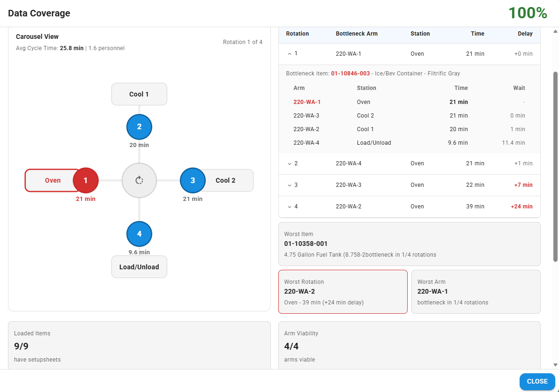Click the Delay column header
This screenshot has width=559, height=392.
tap(525, 34)
